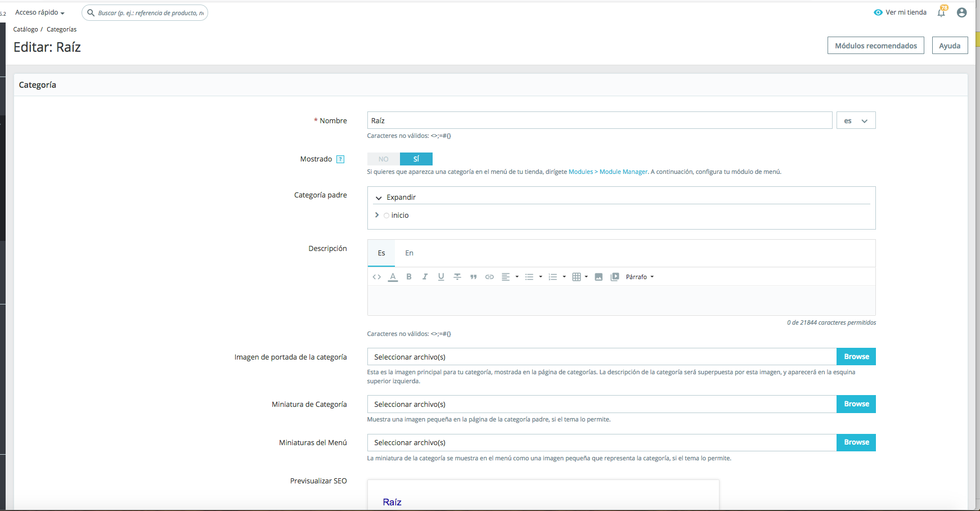Apply strikethrough formatting
Viewport: 980px width, 511px height.
point(457,277)
